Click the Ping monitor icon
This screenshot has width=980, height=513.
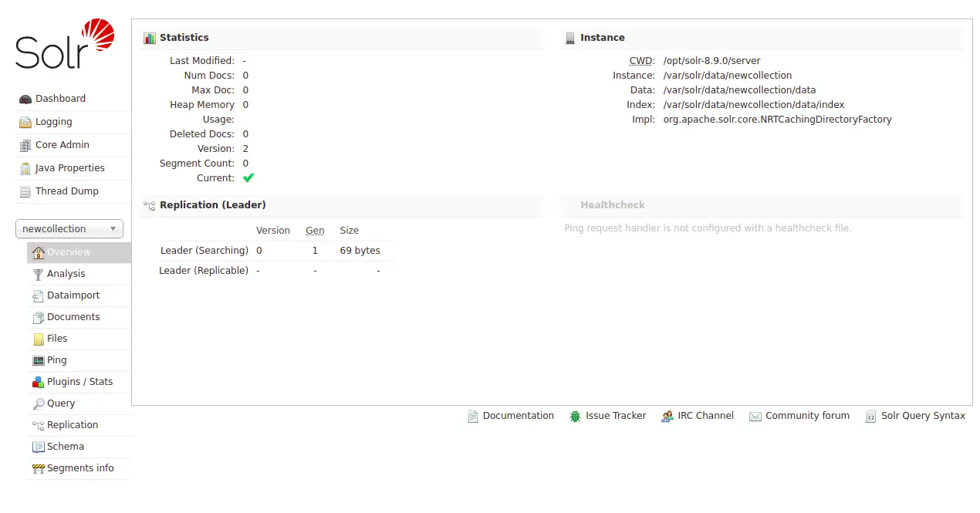pyautogui.click(x=39, y=360)
